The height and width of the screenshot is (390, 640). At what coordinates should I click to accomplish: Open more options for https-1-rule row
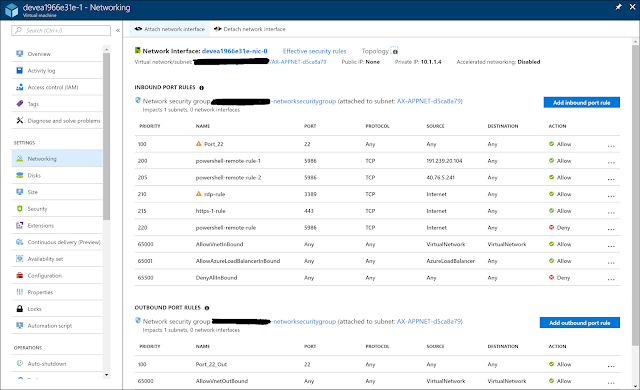(611, 213)
